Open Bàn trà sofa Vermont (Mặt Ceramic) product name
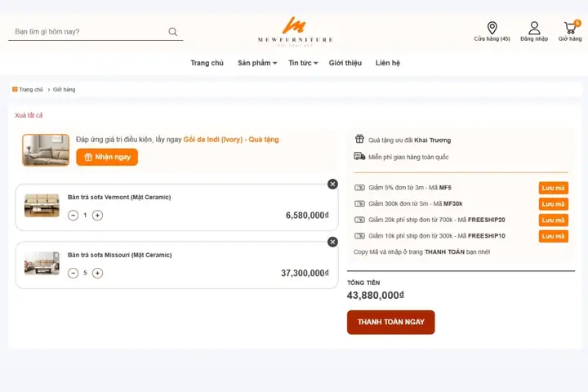This screenshot has height=392, width=588. point(119,198)
